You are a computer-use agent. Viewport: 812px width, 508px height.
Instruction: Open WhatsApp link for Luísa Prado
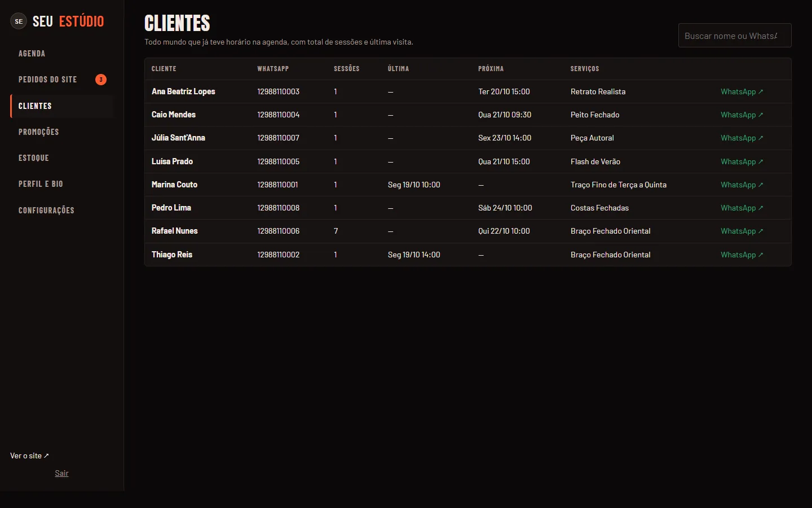742,161
